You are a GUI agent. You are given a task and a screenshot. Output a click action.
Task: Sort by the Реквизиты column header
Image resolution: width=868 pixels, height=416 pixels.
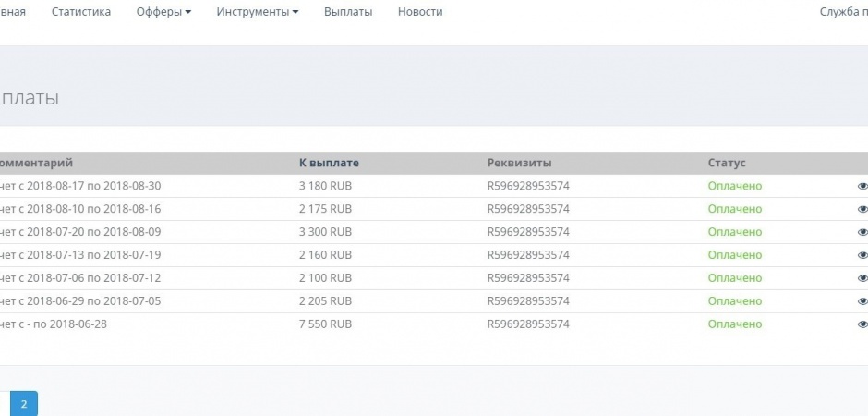(519, 163)
